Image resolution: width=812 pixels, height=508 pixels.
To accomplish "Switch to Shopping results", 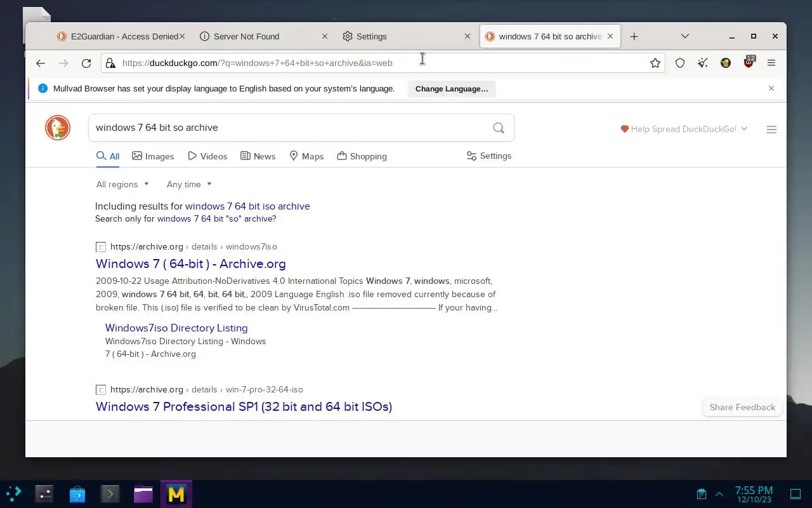I will 362,156.
